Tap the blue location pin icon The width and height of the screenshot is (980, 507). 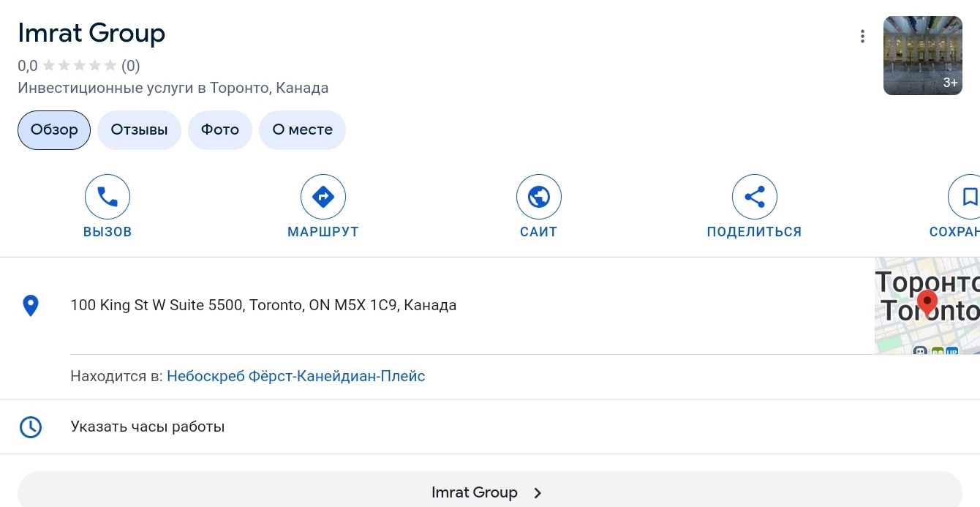click(31, 305)
